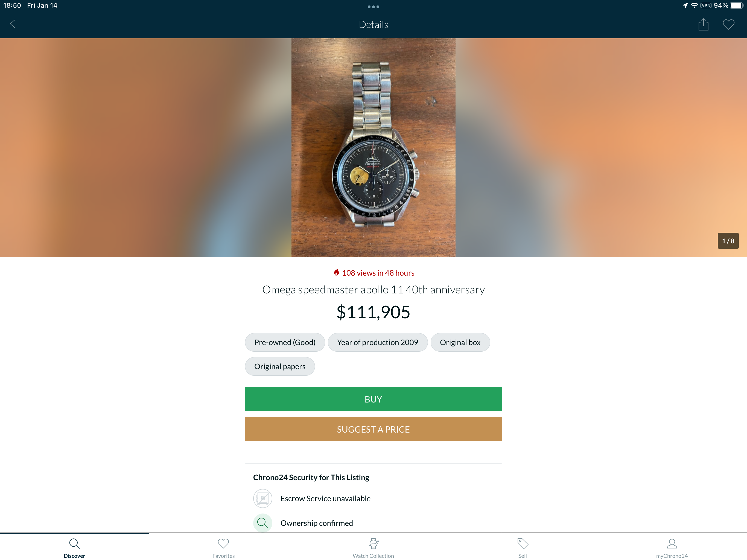Tap the Escrow Service unavailable safe icon
Viewport: 747px width, 560px height.
pyautogui.click(x=262, y=498)
